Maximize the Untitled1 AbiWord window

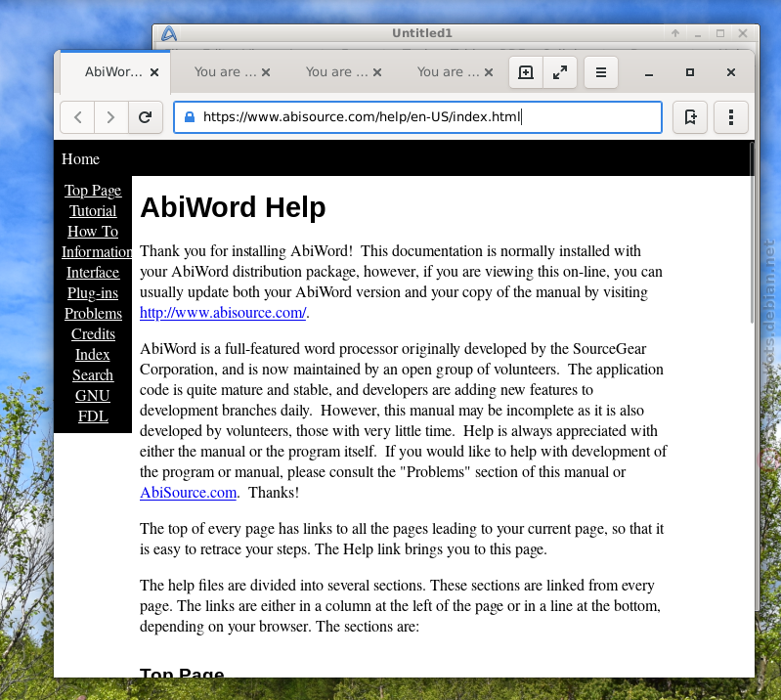[720, 33]
